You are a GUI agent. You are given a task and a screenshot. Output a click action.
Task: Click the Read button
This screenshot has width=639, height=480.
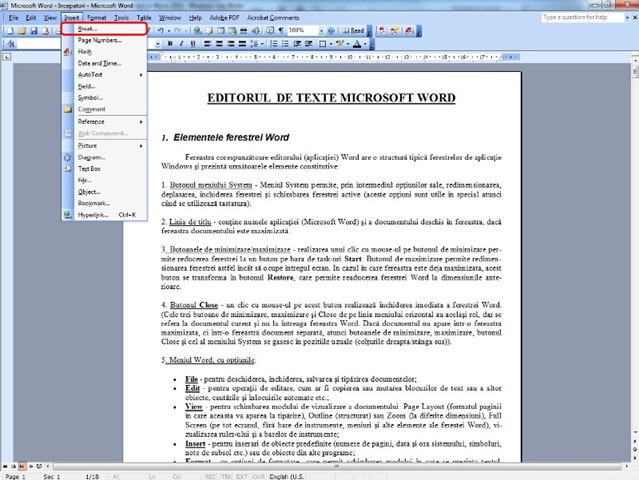pyautogui.click(x=353, y=31)
